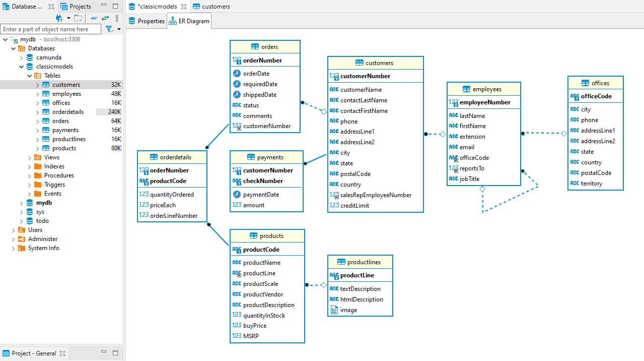This screenshot has width=644, height=361.
Task: Click the System Info node icon
Action: [22, 248]
